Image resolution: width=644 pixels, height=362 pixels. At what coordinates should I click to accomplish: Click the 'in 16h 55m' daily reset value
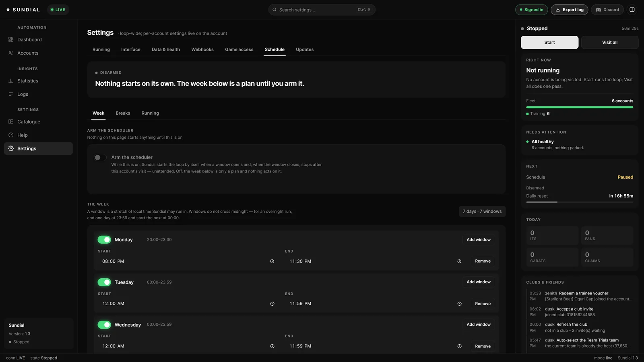point(621,196)
